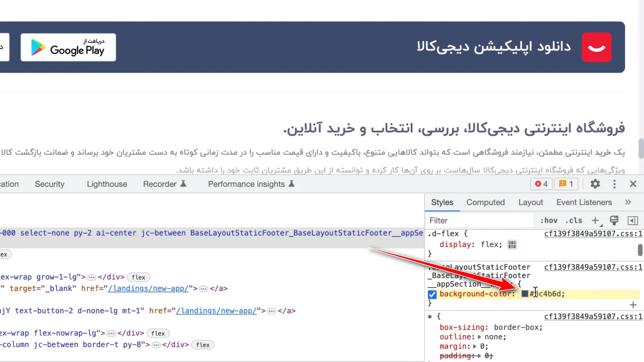Open the hidden tabs chevron after Event Listeners
The image size is (644, 362).
pos(628,202)
